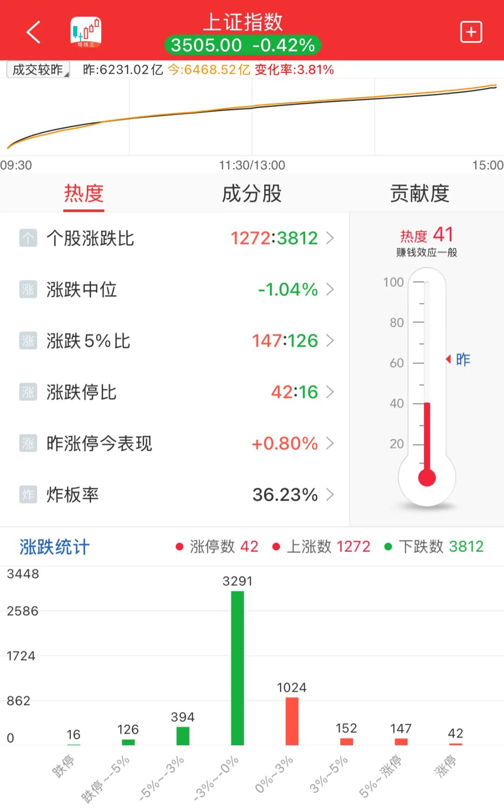Click the 0%~3% axis category label
The height and width of the screenshot is (812, 504).
[x=274, y=774]
